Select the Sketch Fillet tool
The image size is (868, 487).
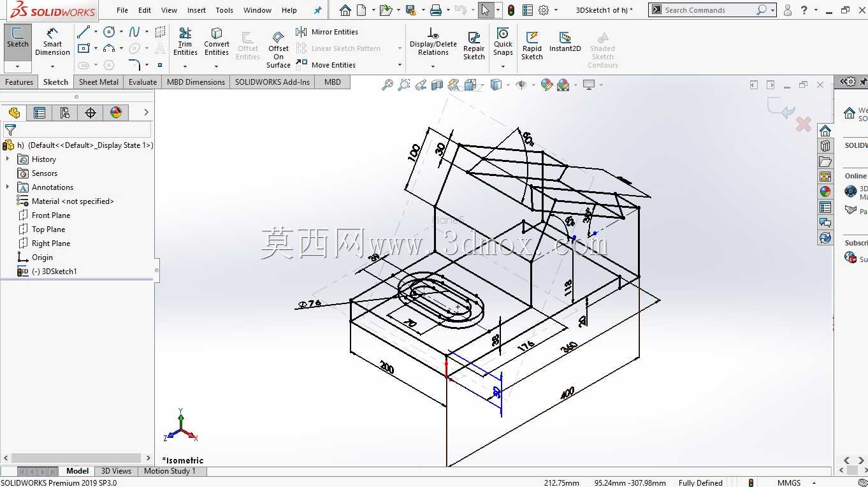pyautogui.click(x=134, y=65)
